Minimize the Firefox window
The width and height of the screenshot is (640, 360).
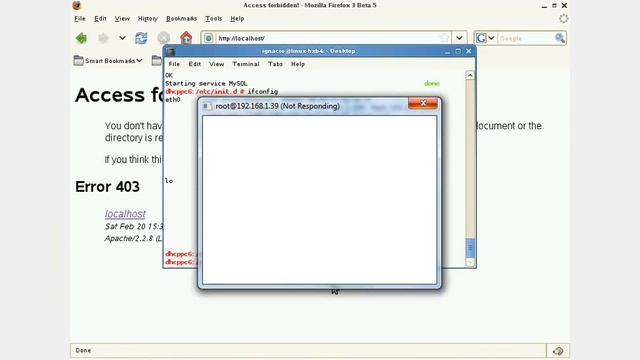pos(544,5)
